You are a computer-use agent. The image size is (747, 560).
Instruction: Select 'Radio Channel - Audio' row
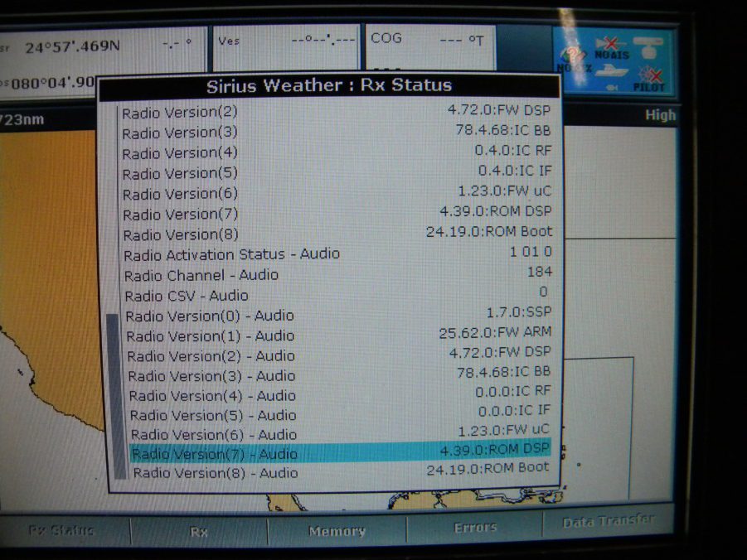tap(337, 274)
